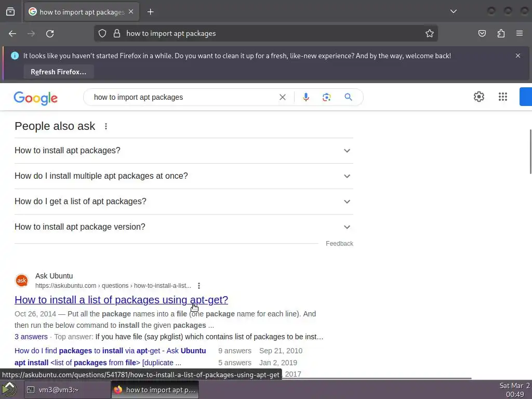Expand 'How do I get a list of apt packages?'

[184, 202]
